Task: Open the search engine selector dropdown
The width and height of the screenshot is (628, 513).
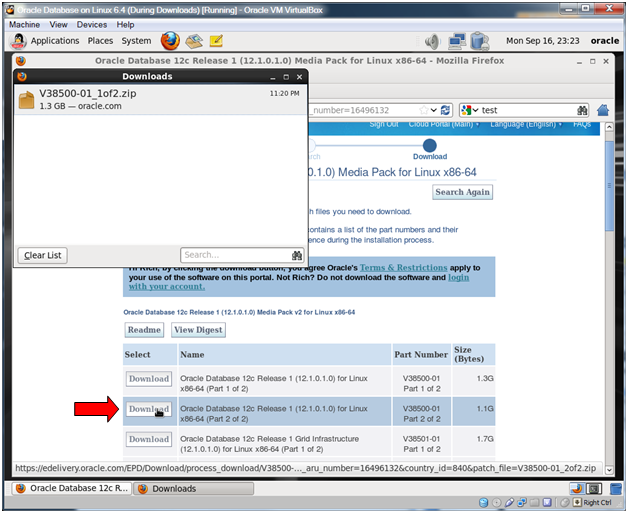Action: point(468,110)
